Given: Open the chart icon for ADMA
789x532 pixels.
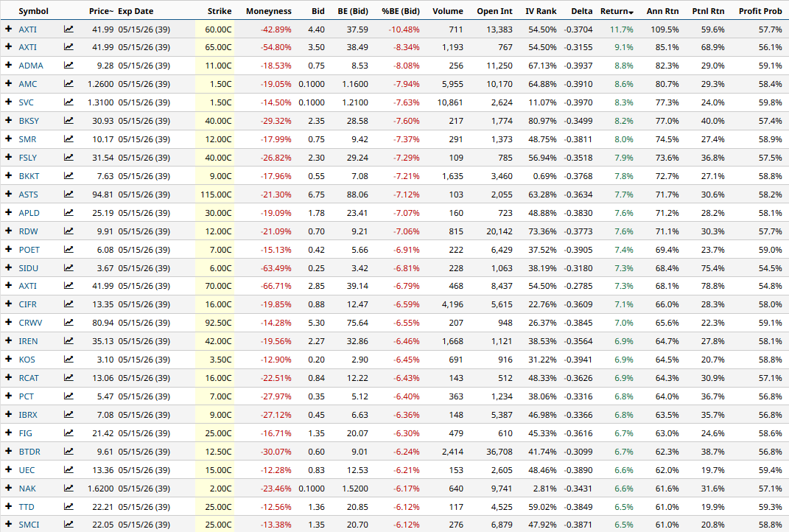Looking at the screenshot, I should [69, 66].
